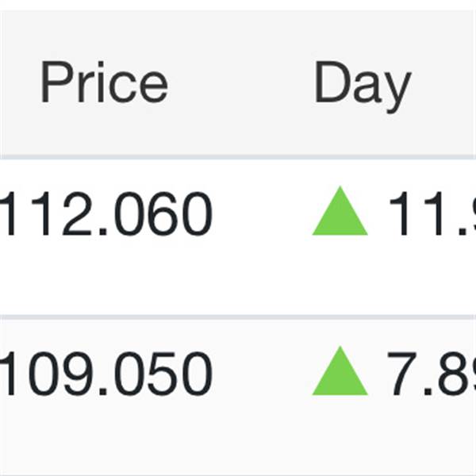This screenshot has height=476, width=476.
Task: Select the 112.060 price value
Action: coord(107,215)
